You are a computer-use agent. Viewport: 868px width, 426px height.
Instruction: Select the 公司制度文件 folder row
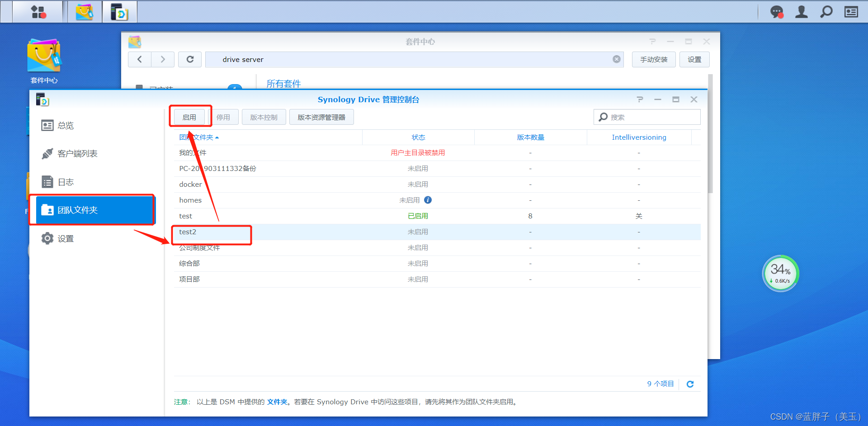tap(437, 248)
